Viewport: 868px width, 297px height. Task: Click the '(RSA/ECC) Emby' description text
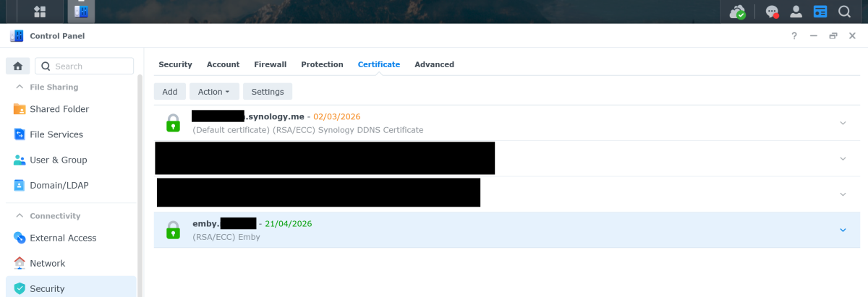coord(226,237)
